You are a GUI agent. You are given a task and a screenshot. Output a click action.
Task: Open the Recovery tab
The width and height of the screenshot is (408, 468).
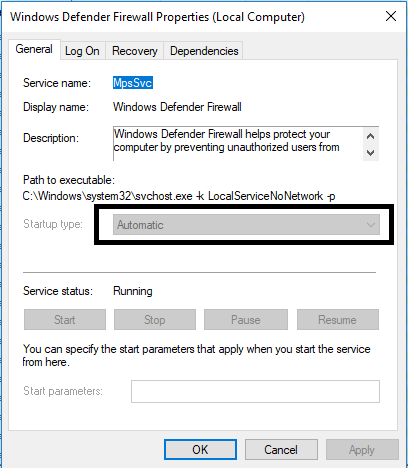(135, 51)
